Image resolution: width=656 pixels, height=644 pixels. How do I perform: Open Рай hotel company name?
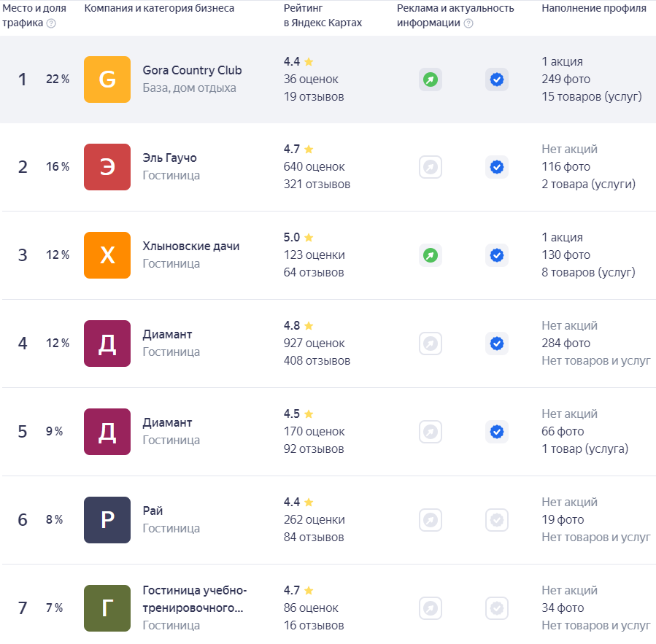coord(153,511)
